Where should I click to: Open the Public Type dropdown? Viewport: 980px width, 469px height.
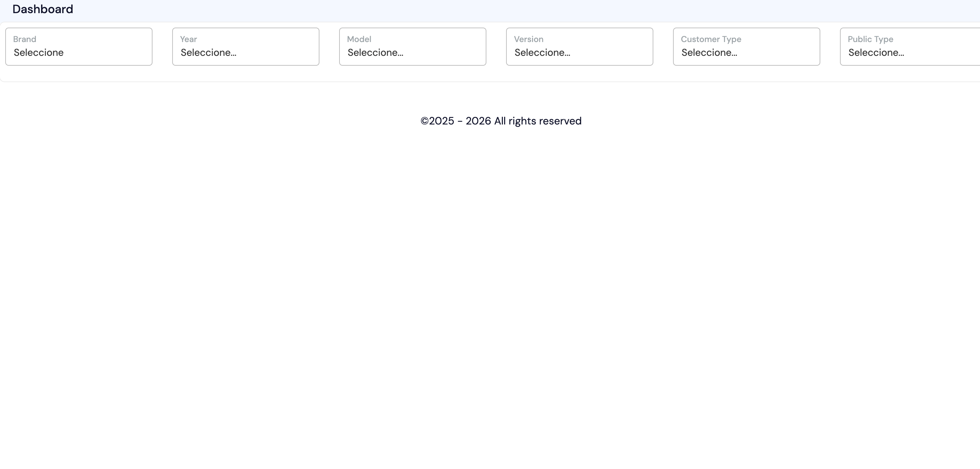tap(909, 46)
